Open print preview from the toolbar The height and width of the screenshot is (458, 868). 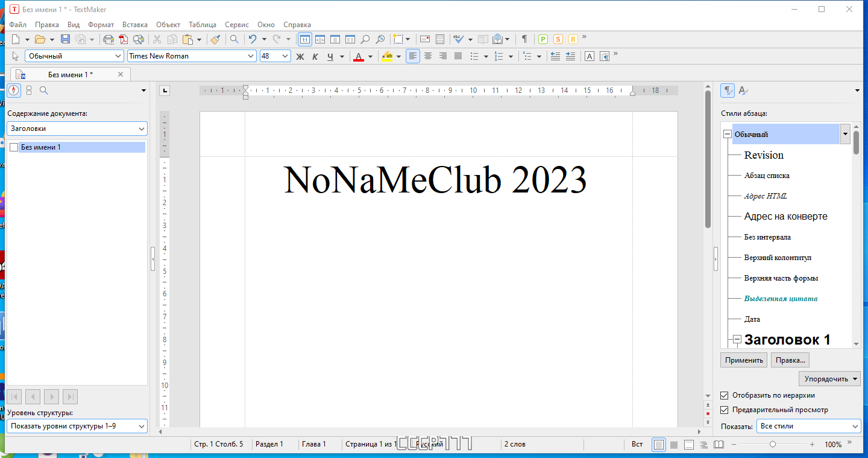139,39
